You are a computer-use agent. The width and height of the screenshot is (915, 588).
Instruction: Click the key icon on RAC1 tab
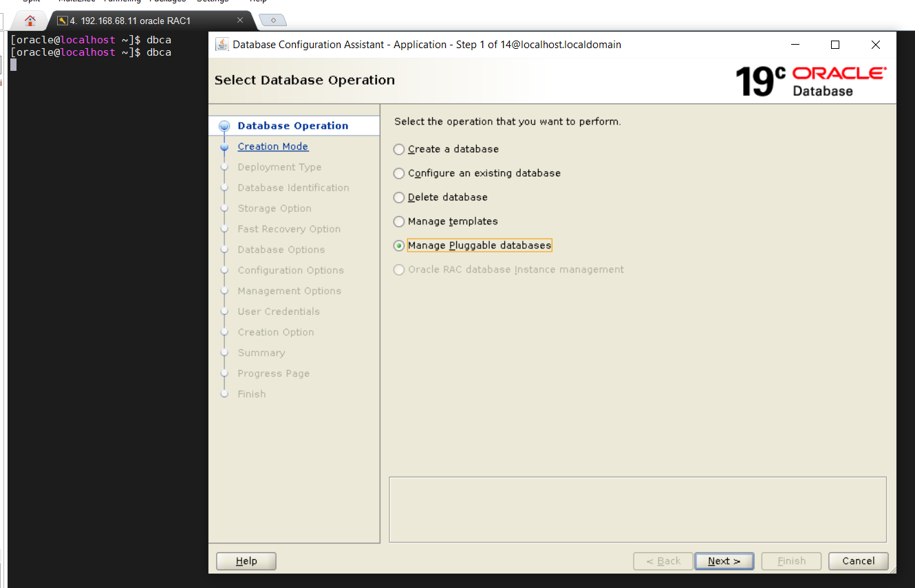pyautogui.click(x=63, y=21)
